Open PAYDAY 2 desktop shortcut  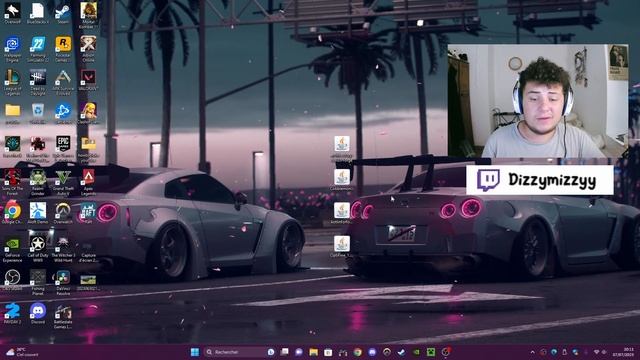coord(12,313)
